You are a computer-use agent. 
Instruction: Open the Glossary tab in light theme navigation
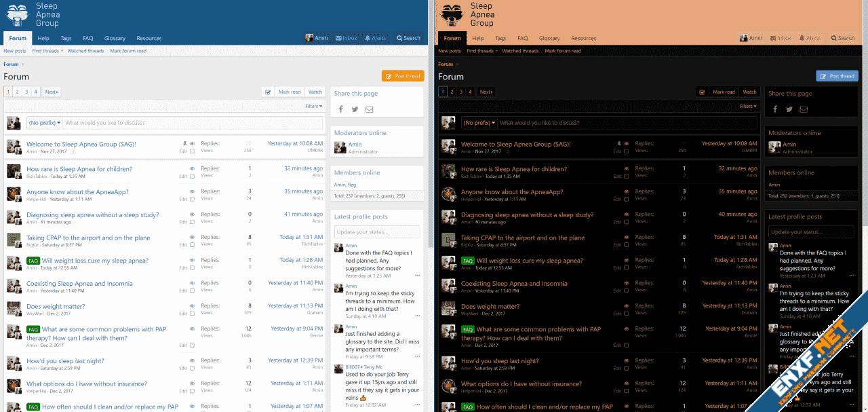pyautogui.click(x=115, y=39)
